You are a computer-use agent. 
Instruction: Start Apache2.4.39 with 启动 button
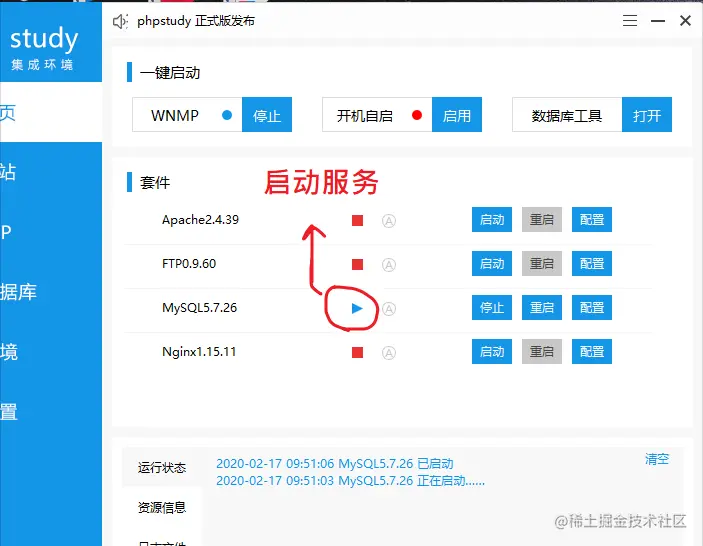(492, 220)
